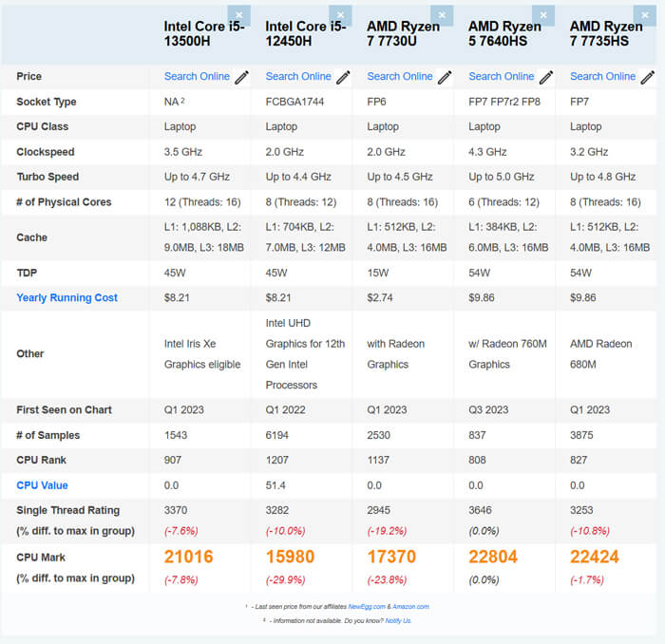The width and height of the screenshot is (665, 644).
Task: Click Notify Us footnote link
Action: point(398,620)
